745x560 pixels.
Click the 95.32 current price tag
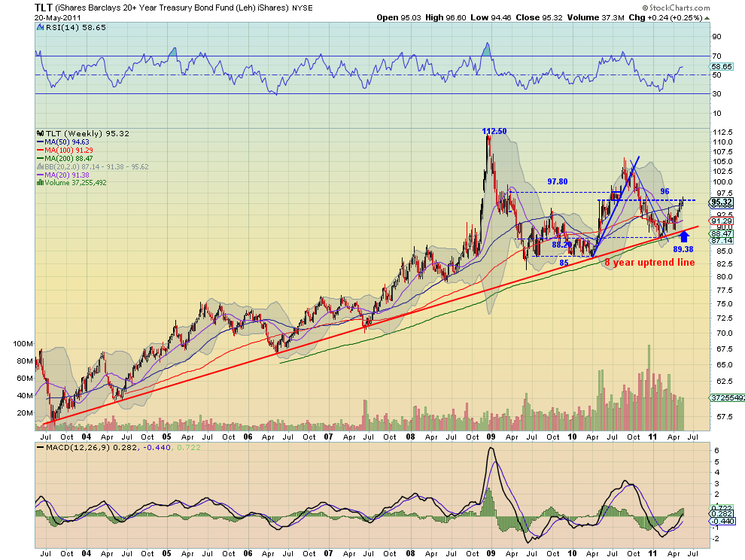click(x=722, y=202)
